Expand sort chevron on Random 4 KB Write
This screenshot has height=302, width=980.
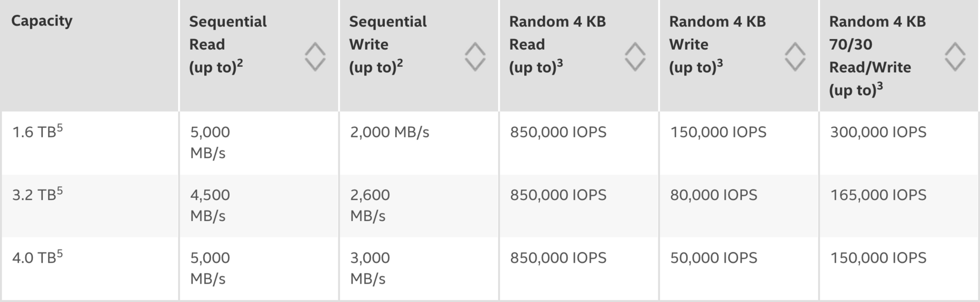(795, 55)
